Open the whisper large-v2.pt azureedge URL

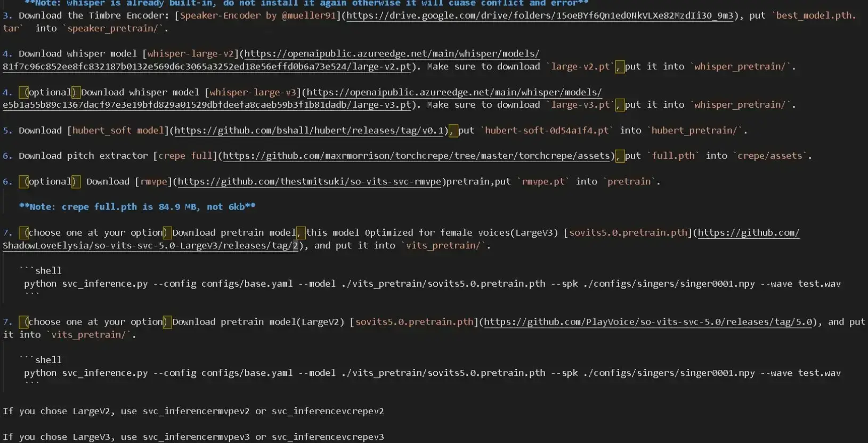pos(271,60)
